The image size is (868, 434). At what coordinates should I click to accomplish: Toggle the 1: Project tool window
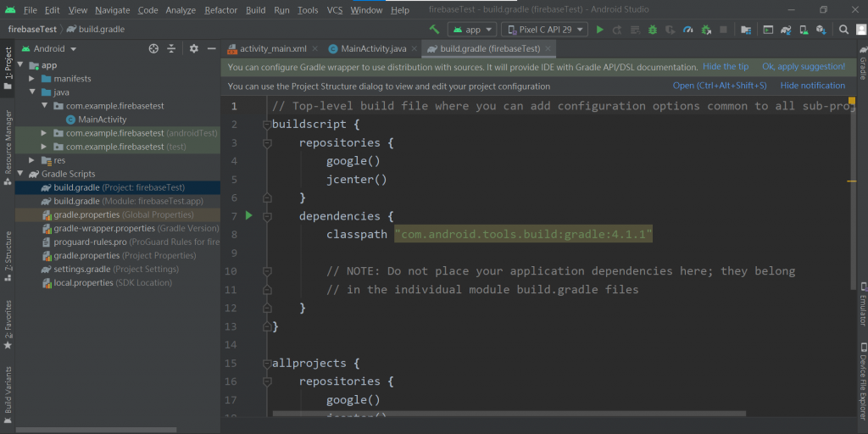[8, 69]
